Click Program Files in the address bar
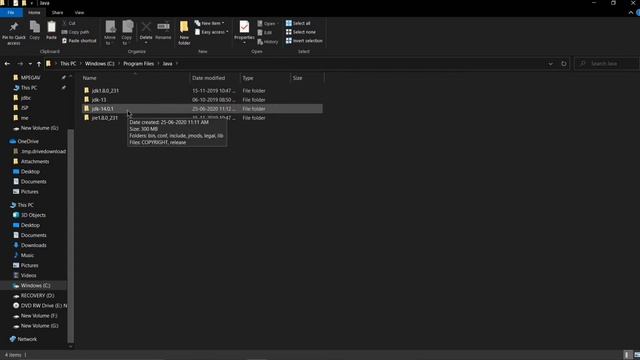The width and height of the screenshot is (640, 360). tap(138, 64)
